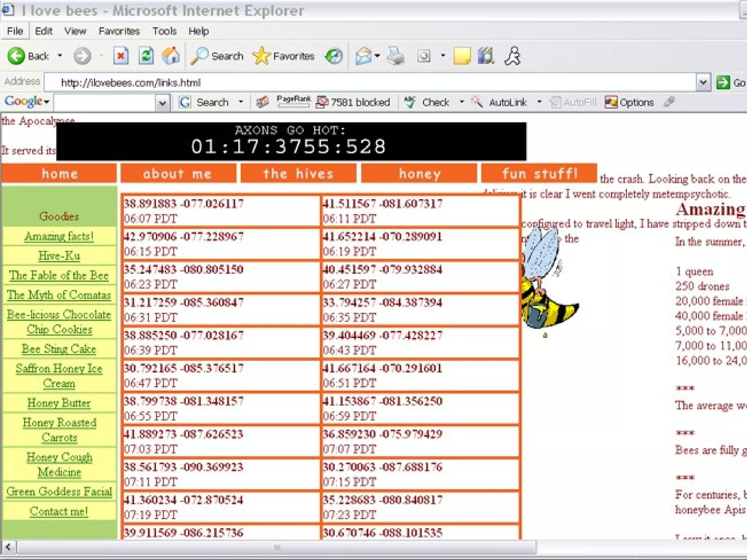Expand the Google search box dropdown
This screenshot has width=747, height=560.
(x=162, y=103)
